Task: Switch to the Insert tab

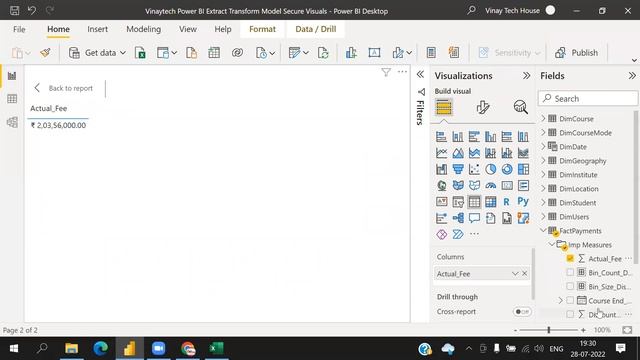Action: pos(98,29)
